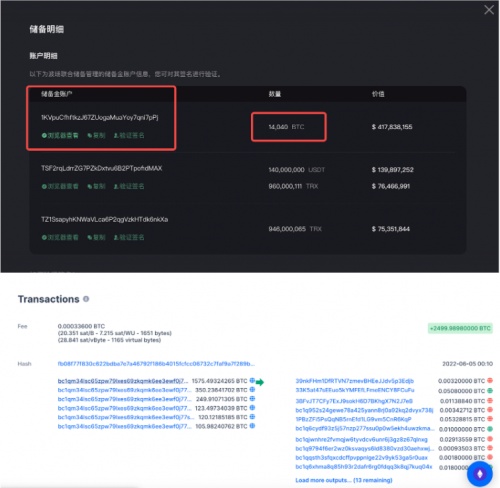Load more outputs (13 remaining)
The image size is (500, 488).
[344, 480]
